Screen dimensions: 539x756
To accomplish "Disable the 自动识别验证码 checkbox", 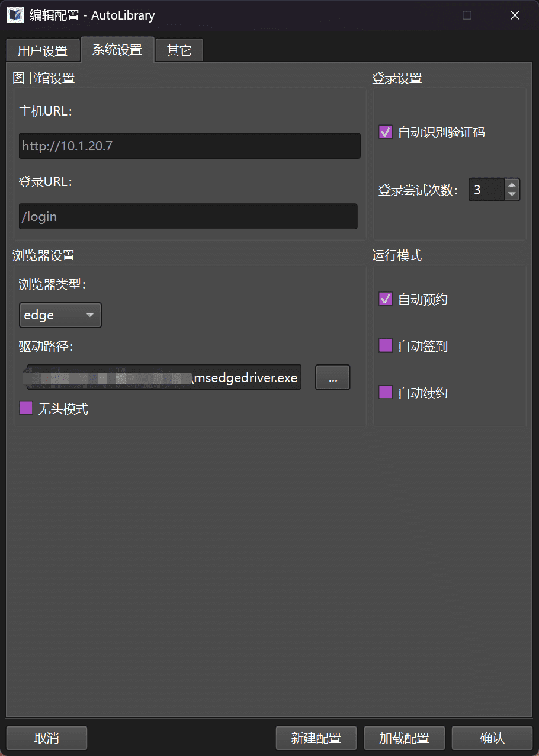I will [x=386, y=133].
